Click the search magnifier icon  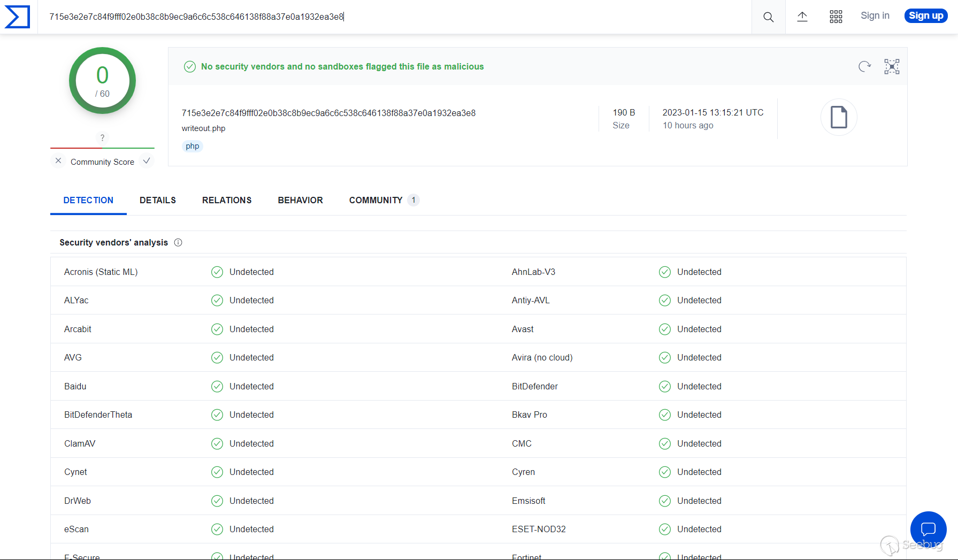point(768,17)
